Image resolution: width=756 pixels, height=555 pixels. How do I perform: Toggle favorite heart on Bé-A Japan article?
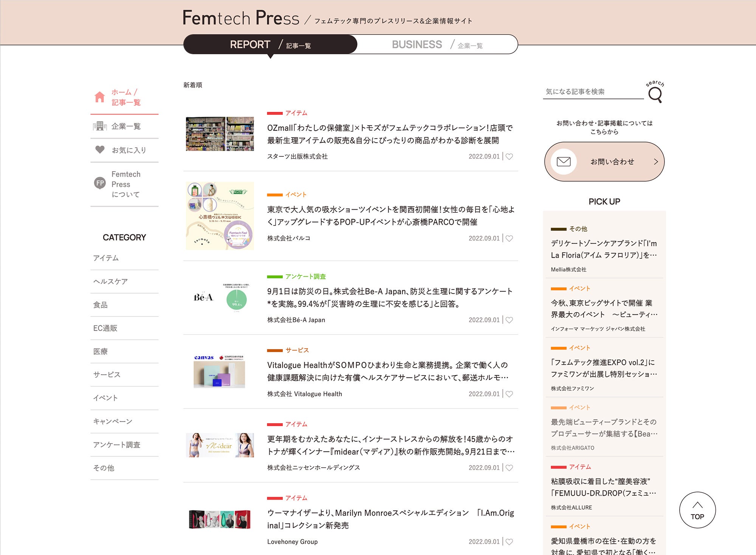click(x=509, y=320)
